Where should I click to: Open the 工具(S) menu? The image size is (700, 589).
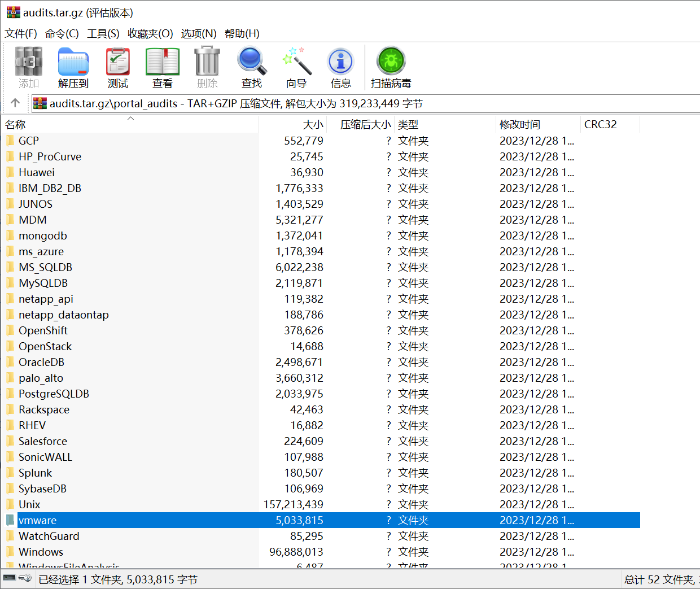pos(103,34)
